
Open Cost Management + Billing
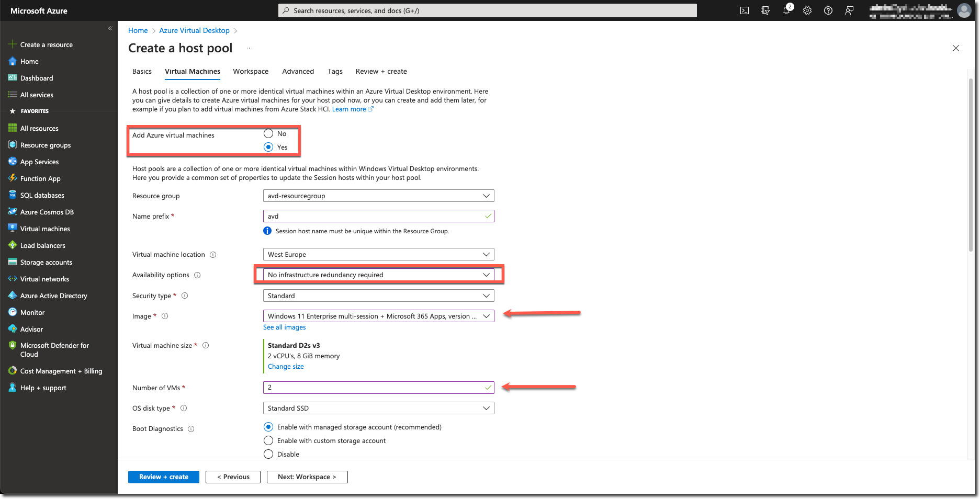click(61, 371)
